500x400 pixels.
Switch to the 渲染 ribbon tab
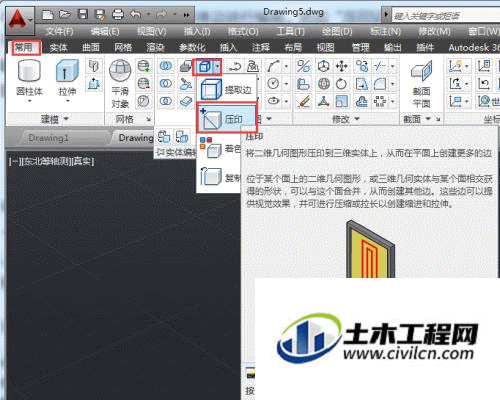155,48
